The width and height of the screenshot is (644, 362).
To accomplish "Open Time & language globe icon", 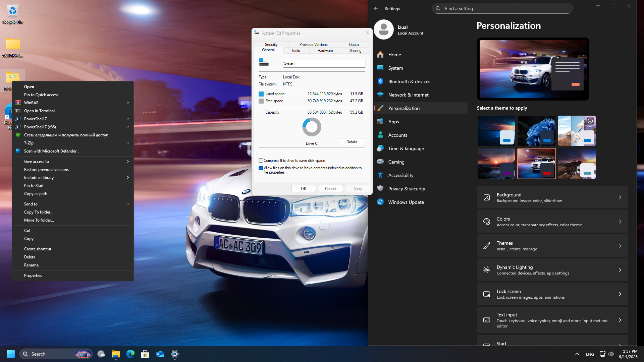I will tap(380, 148).
